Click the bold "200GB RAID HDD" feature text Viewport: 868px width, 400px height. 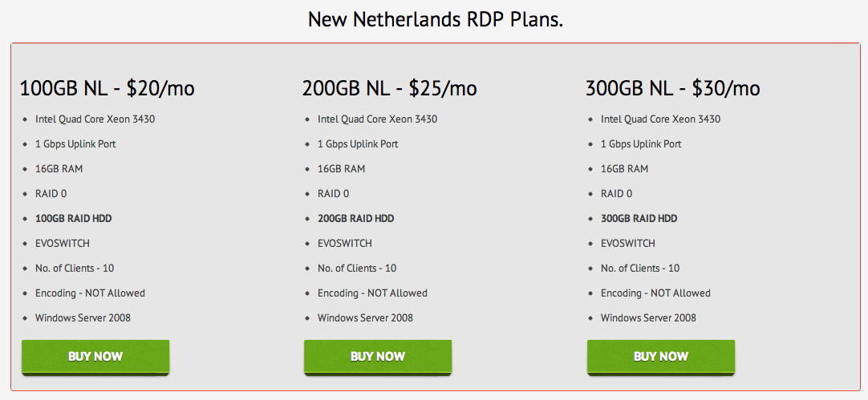pyautogui.click(x=355, y=219)
